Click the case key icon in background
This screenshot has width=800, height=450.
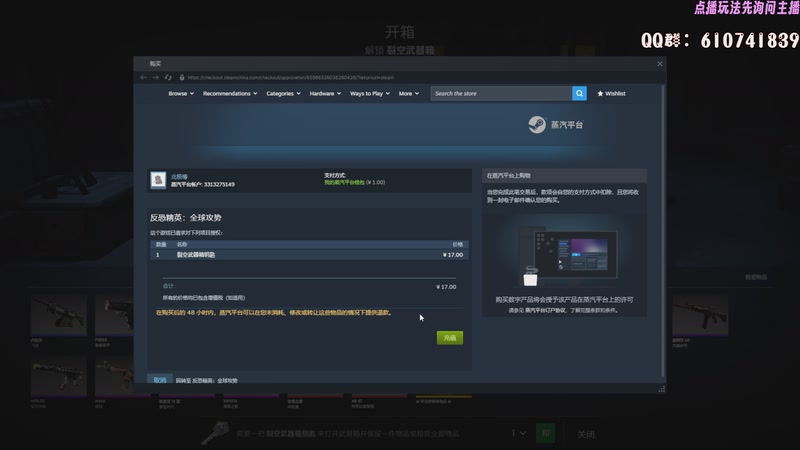[x=215, y=433]
